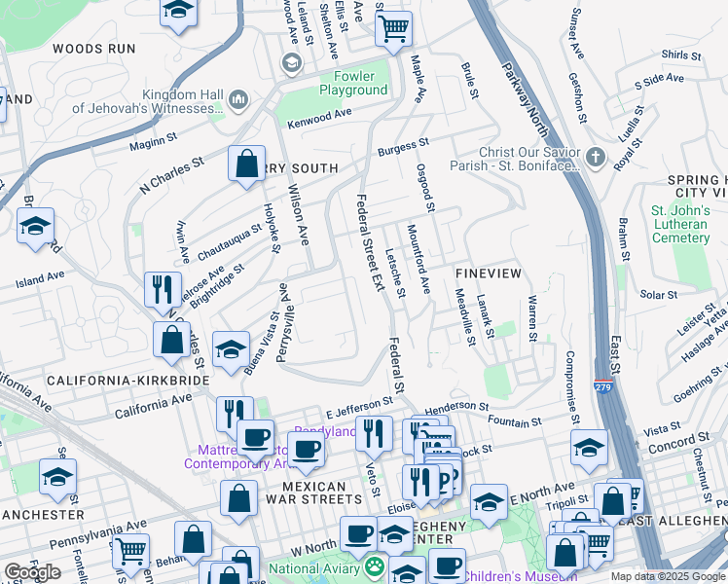Open the restaurant marker above Eloise St
The height and width of the screenshot is (584, 728).
[421, 484]
